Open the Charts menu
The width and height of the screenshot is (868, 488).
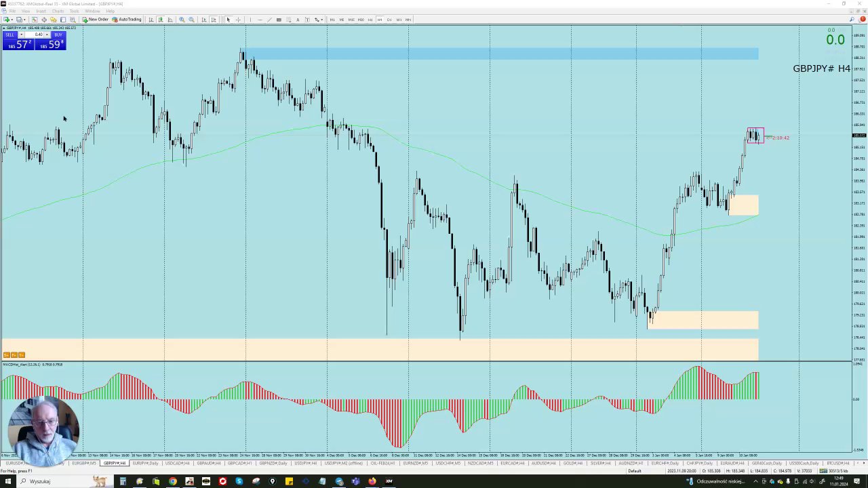pos(58,11)
